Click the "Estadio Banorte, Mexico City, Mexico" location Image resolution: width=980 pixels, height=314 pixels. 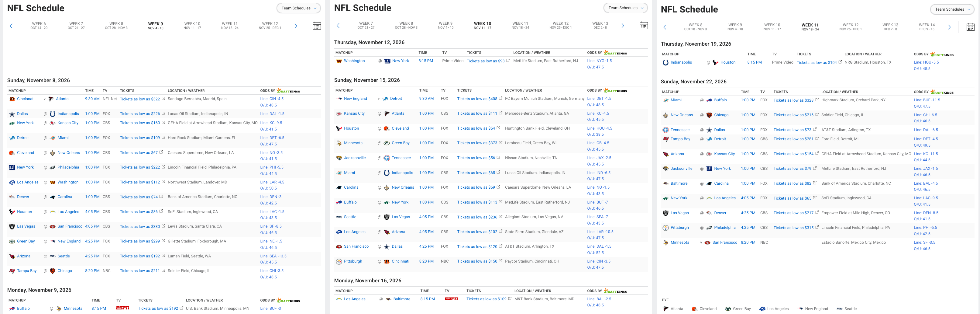click(x=853, y=242)
